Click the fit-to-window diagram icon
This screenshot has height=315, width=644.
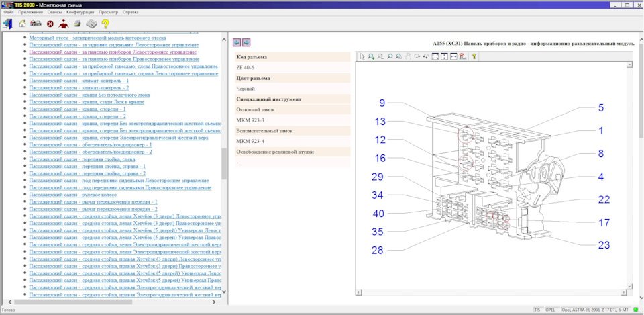point(436,56)
